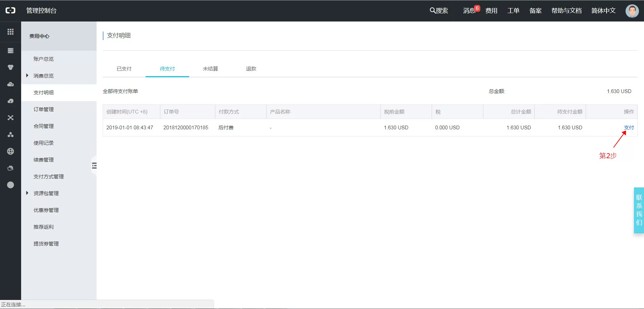Click the 后付费 payment method cell
Screen dimensions: 644x309
[226, 128]
